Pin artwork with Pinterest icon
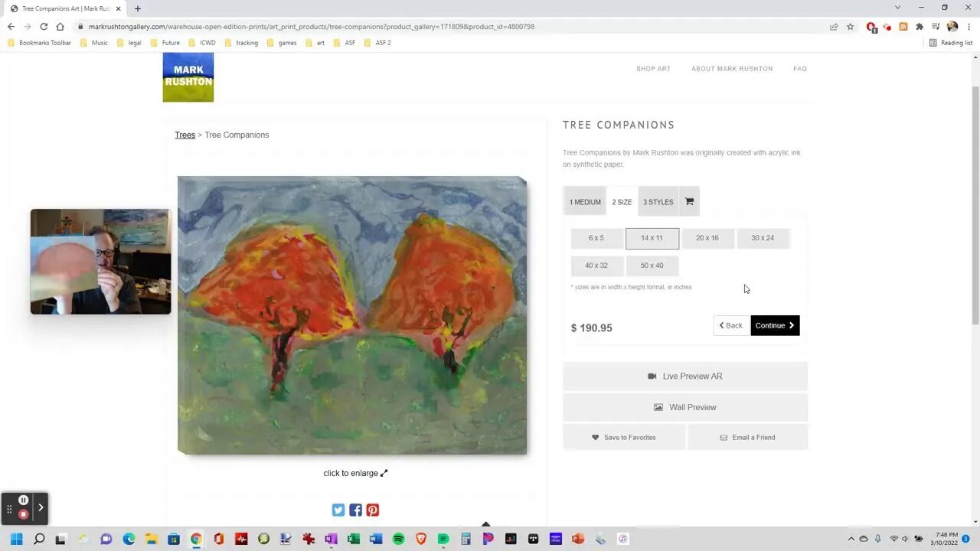This screenshot has width=980, height=551. coord(372,510)
